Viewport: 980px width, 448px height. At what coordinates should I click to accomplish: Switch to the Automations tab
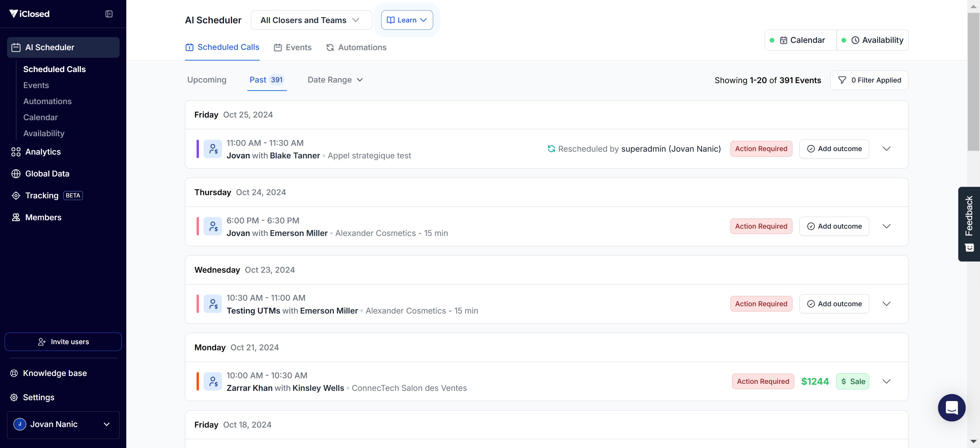[356, 48]
